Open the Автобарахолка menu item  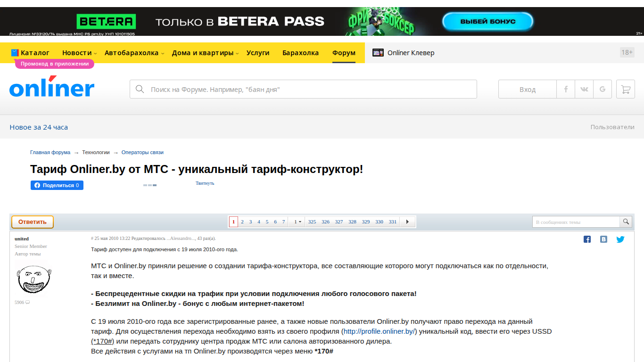pos(132,53)
